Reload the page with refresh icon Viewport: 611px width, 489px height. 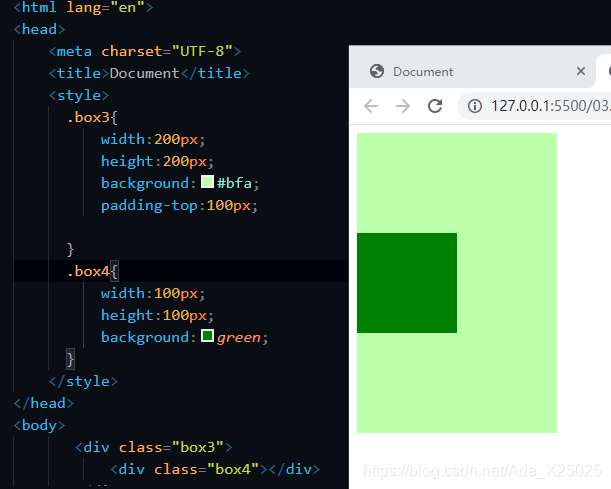pos(435,106)
